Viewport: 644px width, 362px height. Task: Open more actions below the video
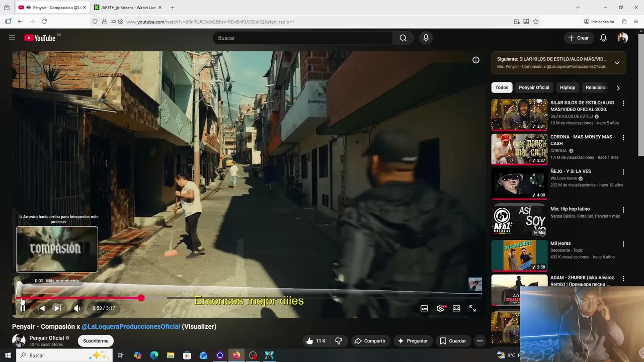(480, 341)
